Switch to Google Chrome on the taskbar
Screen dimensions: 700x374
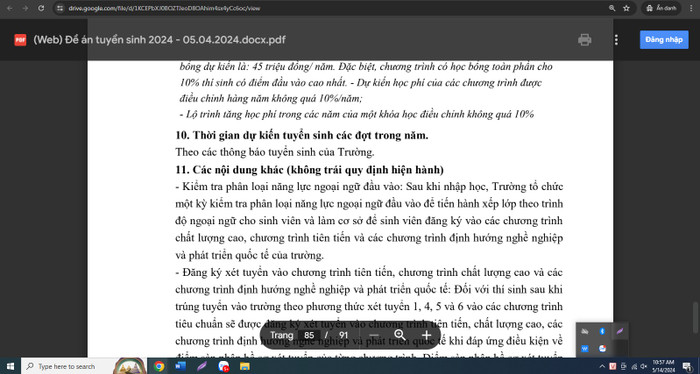tap(158, 366)
